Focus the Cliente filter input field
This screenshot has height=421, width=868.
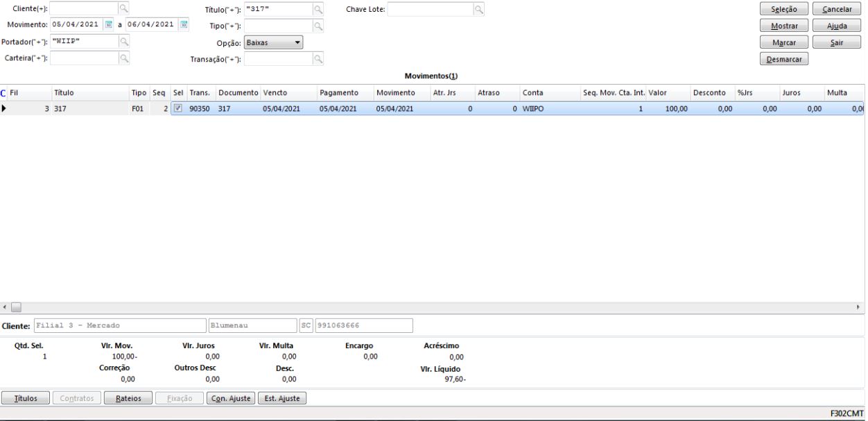[84, 8]
